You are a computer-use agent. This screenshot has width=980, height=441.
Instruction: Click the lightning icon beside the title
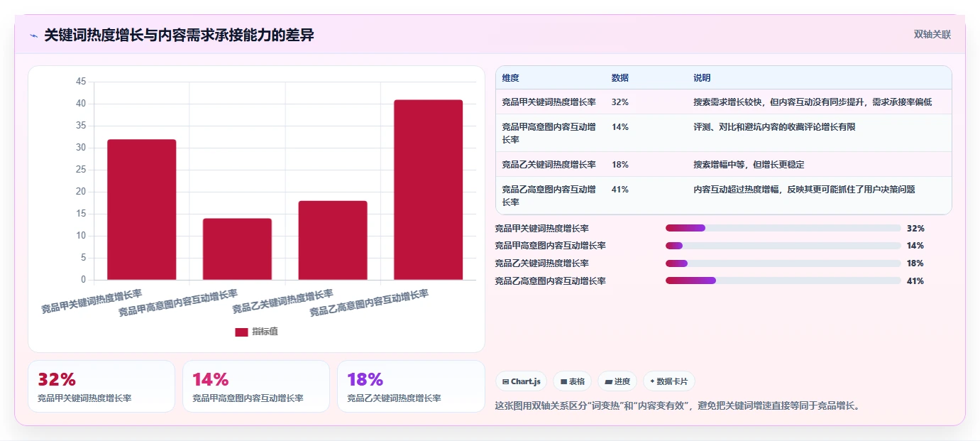coord(34,36)
